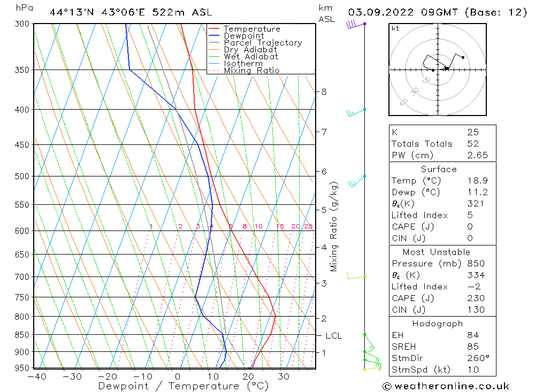The image size is (535, 392).
Task: Click the surface Lifted Index value 5
Action: (x=470, y=216)
